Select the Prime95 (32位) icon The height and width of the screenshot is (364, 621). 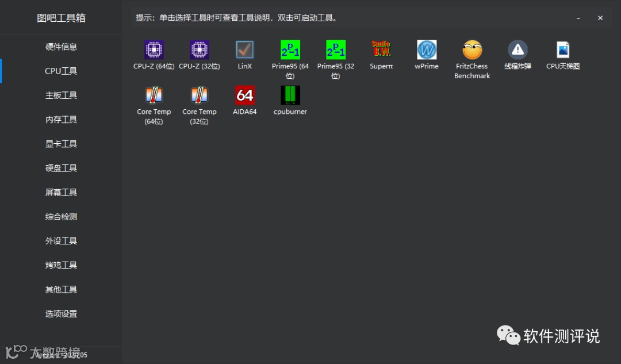pos(336,50)
